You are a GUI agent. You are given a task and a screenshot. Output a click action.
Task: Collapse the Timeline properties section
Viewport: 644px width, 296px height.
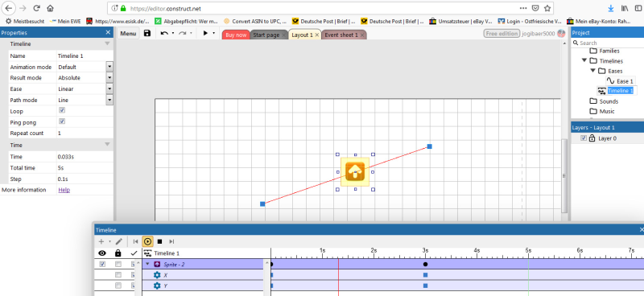tap(107, 43)
